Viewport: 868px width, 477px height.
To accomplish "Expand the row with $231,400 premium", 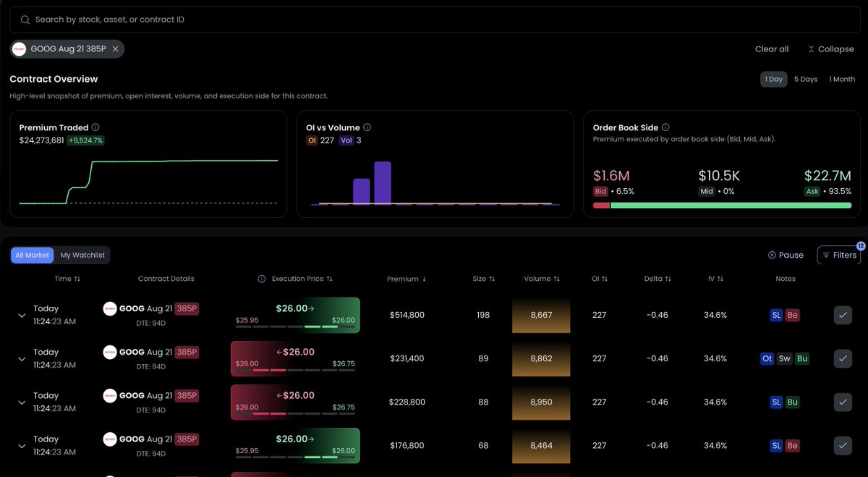I will (x=22, y=358).
